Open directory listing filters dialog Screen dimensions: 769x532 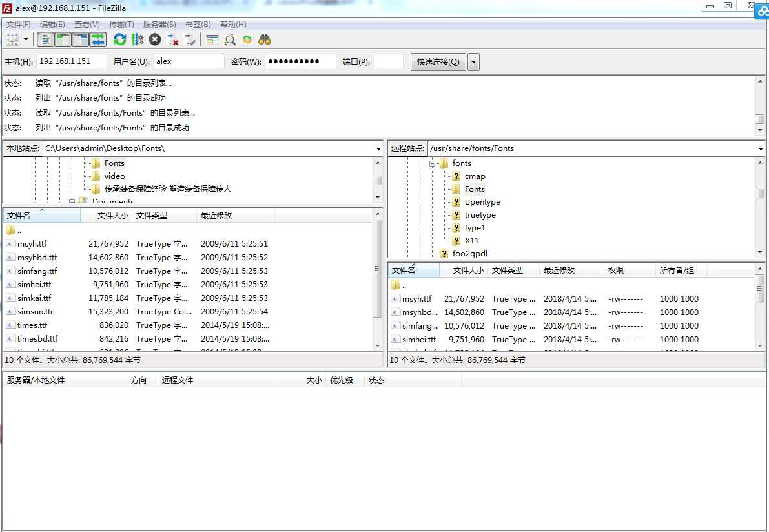click(x=212, y=40)
